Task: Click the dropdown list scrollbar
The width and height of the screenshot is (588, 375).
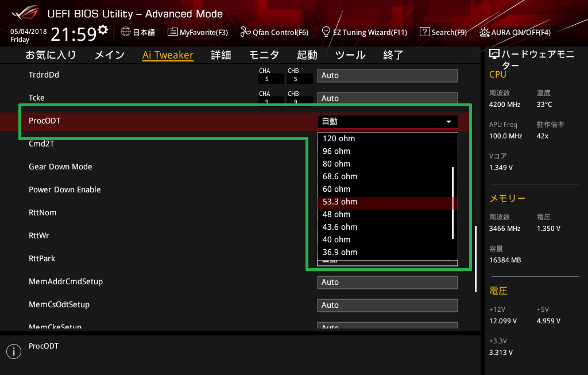Action: tap(453, 203)
